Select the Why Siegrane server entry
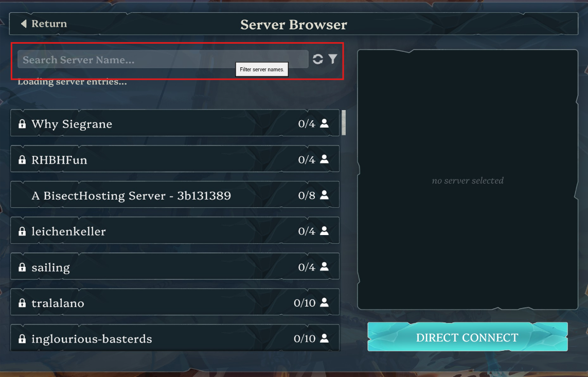This screenshot has height=377, width=588. pyautogui.click(x=175, y=123)
